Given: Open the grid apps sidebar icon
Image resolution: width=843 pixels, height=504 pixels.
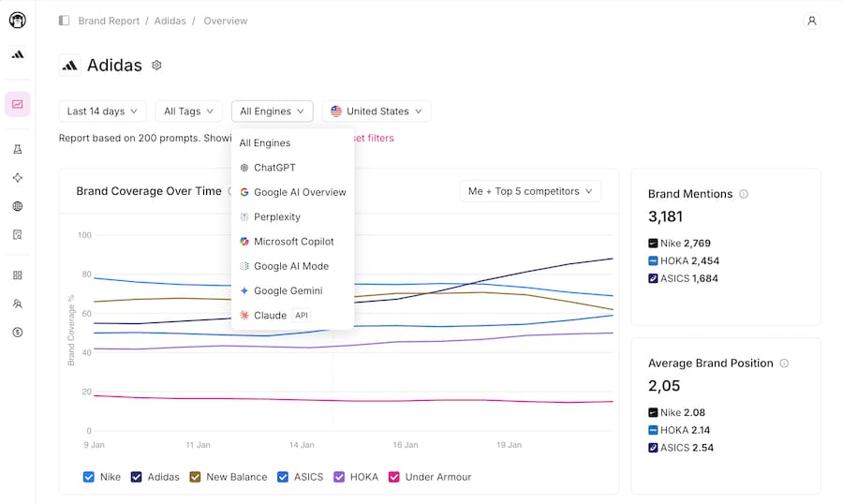Looking at the screenshot, I should 17,275.
